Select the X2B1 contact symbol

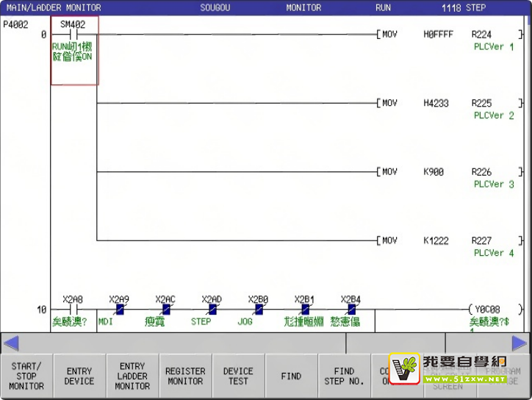(x=304, y=310)
